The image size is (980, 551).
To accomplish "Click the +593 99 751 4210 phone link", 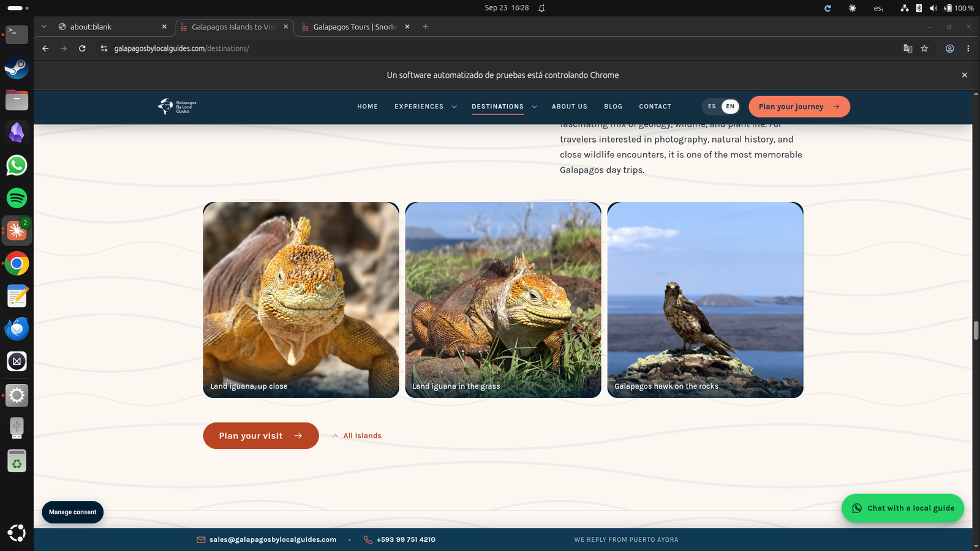I will [x=400, y=539].
